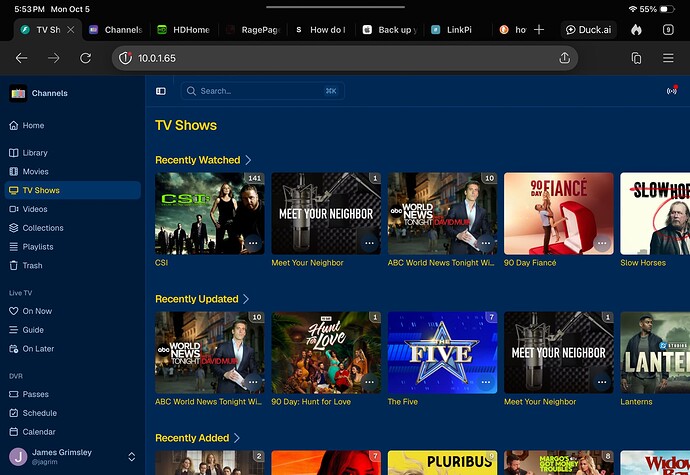Open Playlists in the sidebar
690x475 pixels.
(x=73, y=247)
